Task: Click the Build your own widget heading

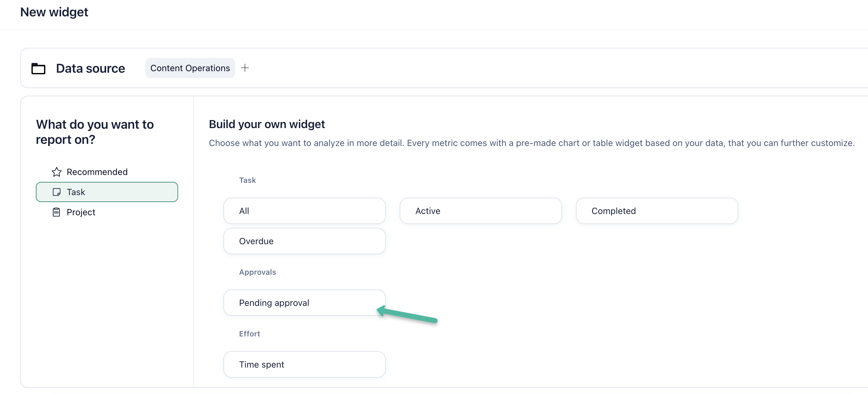Action: (x=267, y=124)
